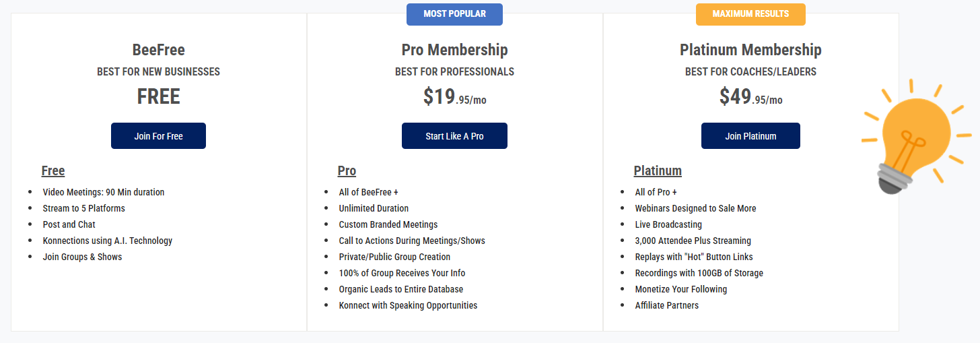Select the BeeFree plan title
This screenshot has width=980, height=343.
158,50
